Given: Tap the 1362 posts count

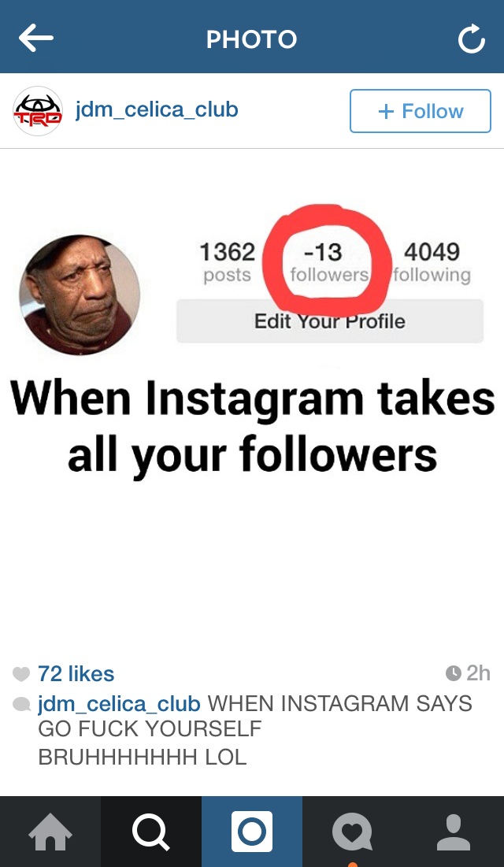Looking at the screenshot, I should pyautogui.click(x=227, y=262).
